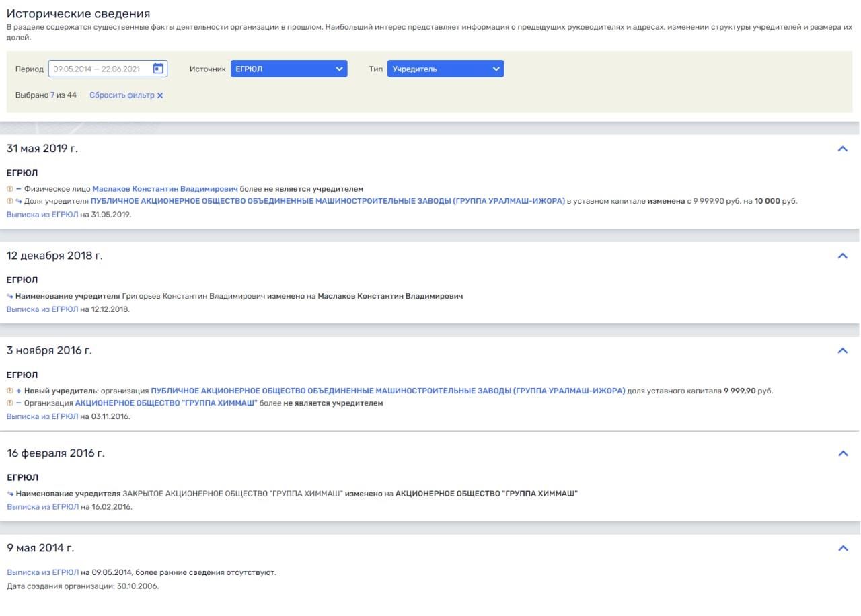This screenshot has width=861, height=616.
Task: Open Выписка из ЕГРЮЛ на 16.02.2016
Action: [42, 506]
